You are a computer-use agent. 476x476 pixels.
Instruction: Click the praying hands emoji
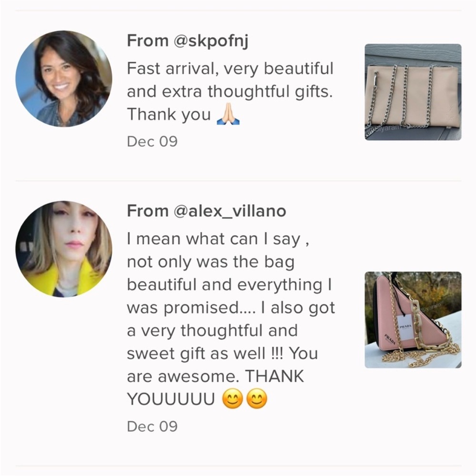228,115
